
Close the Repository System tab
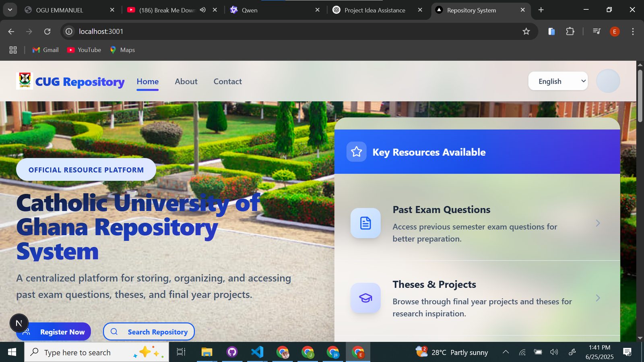point(523,10)
